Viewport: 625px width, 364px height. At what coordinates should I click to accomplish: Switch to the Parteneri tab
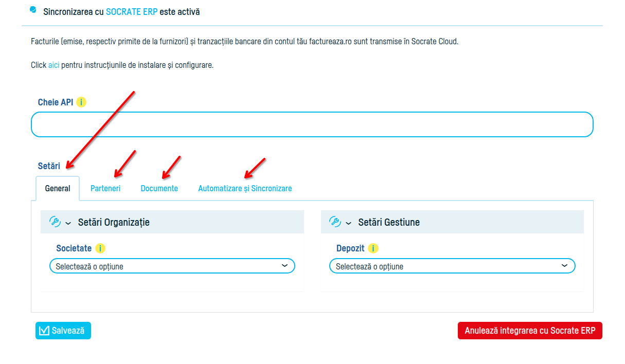tap(105, 188)
